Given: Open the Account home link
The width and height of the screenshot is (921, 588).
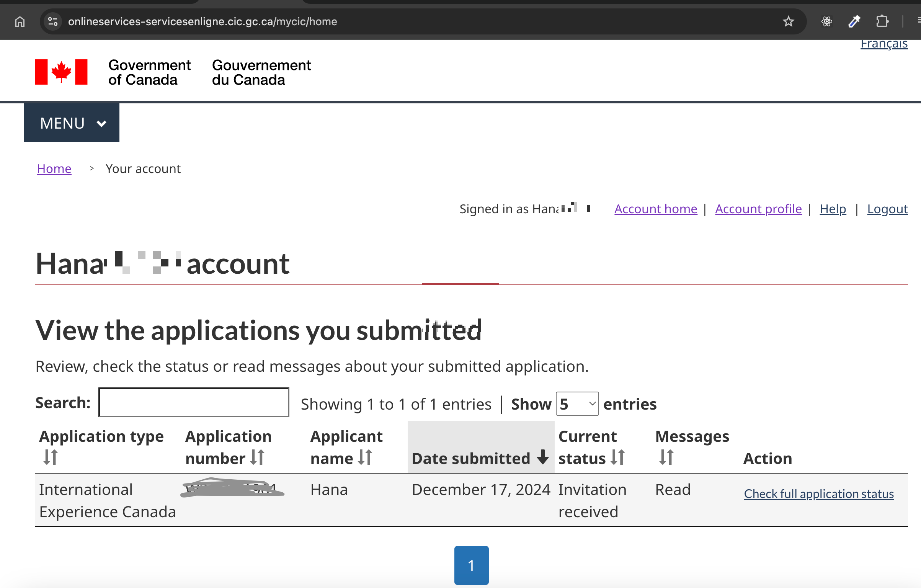Looking at the screenshot, I should click(x=656, y=209).
